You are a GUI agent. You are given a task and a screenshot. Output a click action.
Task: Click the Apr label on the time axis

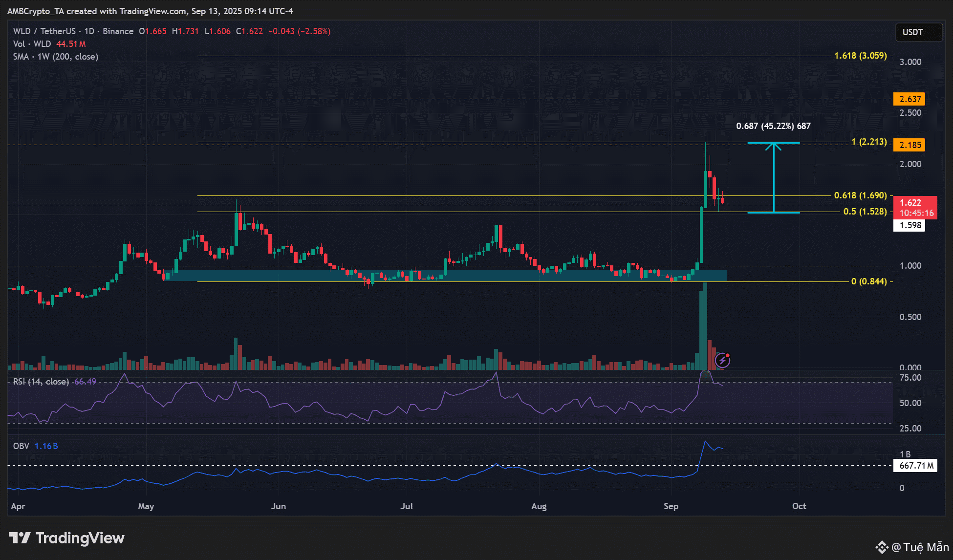point(18,506)
